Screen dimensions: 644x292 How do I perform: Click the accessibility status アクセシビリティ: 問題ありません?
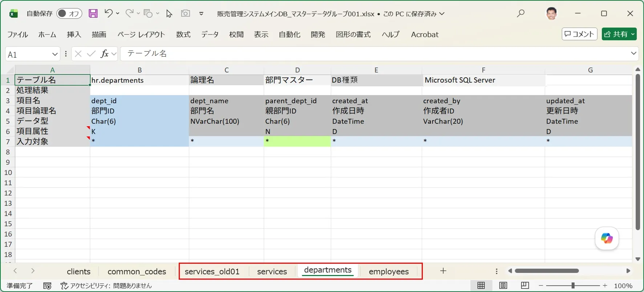[106, 286]
